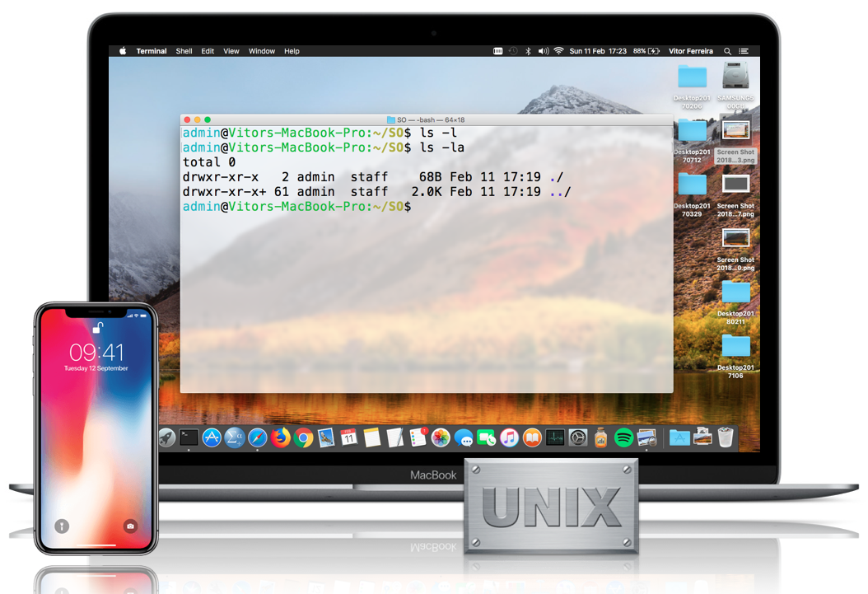This screenshot has height=594, width=868.
Task: Open the View menu
Action: pyautogui.click(x=231, y=51)
